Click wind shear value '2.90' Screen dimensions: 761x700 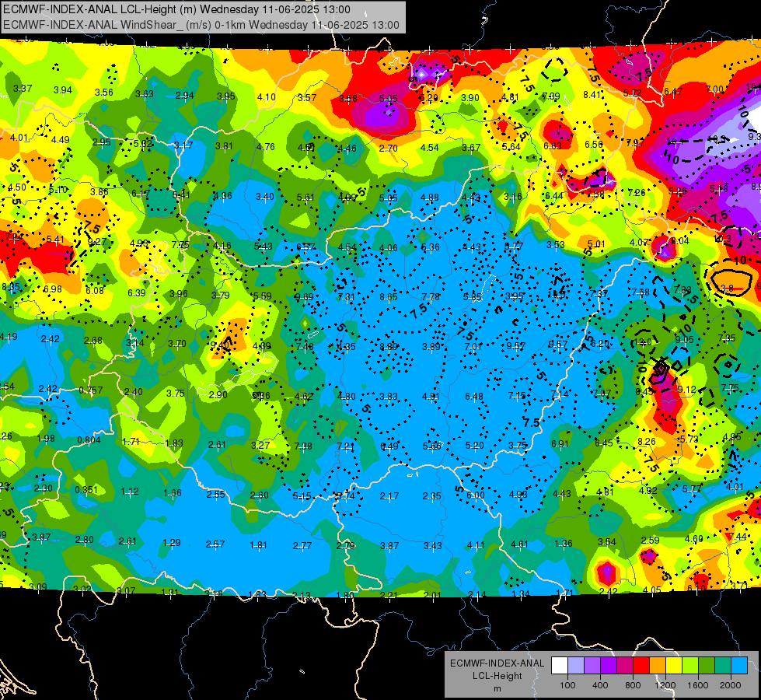tap(218, 394)
